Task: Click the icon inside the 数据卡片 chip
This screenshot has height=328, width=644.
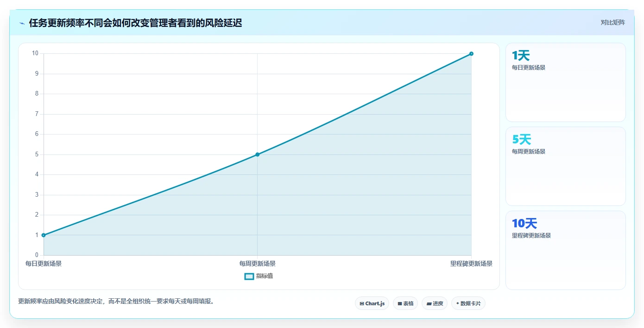Action: 457,303
